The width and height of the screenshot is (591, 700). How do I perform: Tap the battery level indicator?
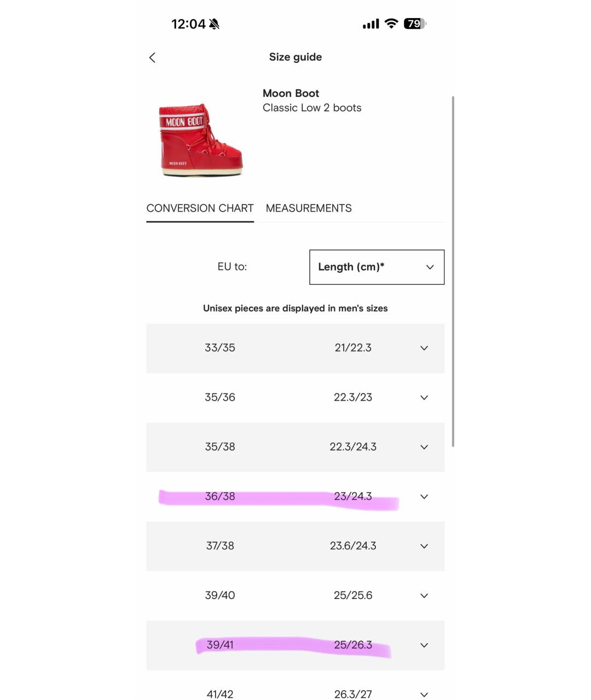[x=414, y=24]
